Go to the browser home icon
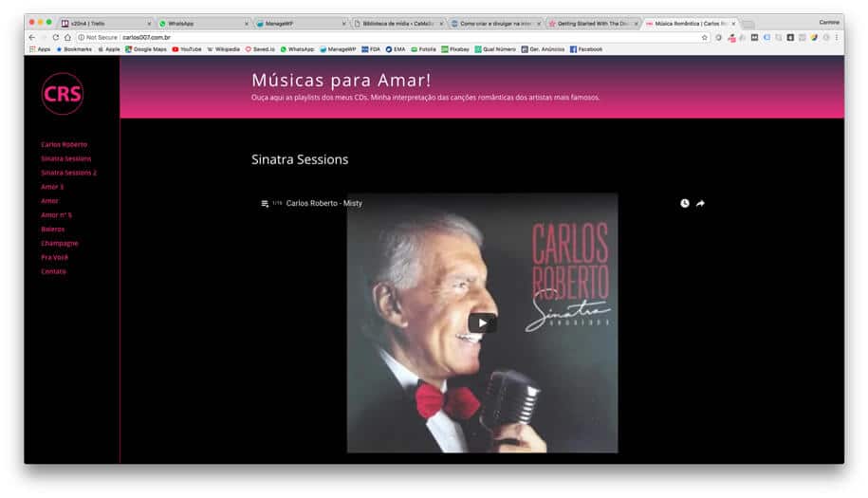This screenshot has width=868, height=498. click(x=67, y=37)
